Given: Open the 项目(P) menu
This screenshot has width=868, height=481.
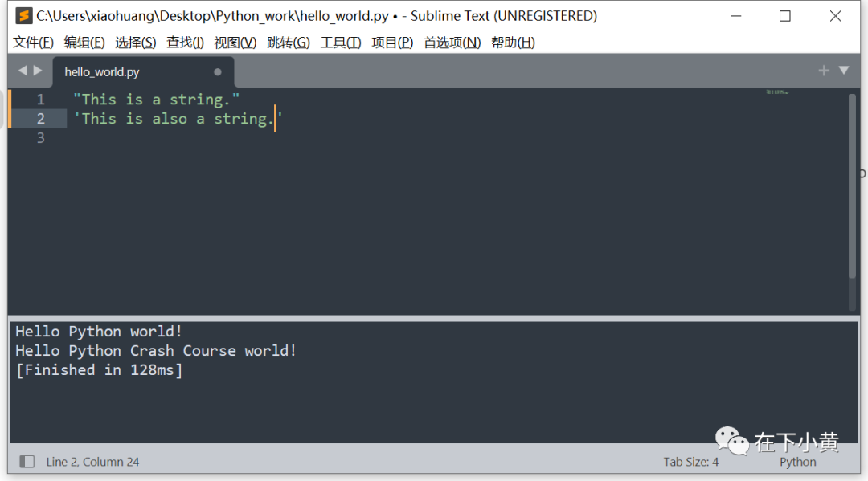Looking at the screenshot, I should point(392,43).
